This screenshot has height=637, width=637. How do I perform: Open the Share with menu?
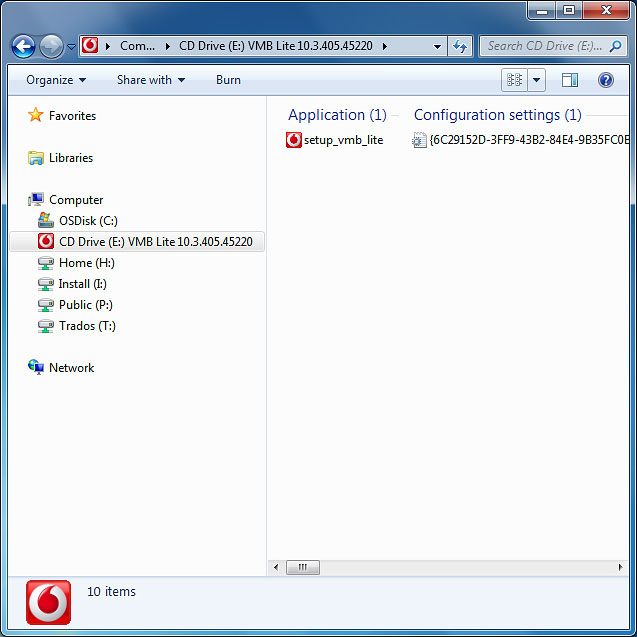point(150,80)
